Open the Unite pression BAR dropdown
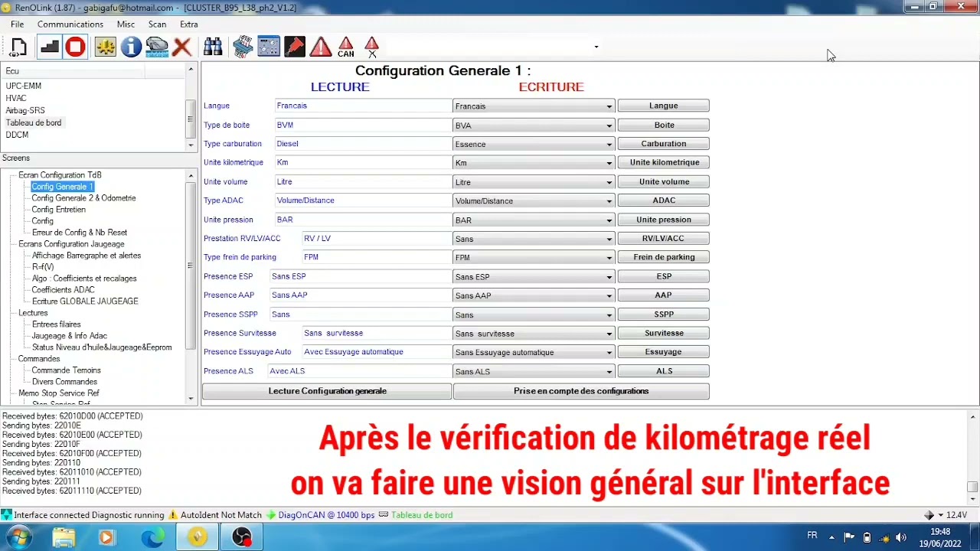 pos(534,220)
